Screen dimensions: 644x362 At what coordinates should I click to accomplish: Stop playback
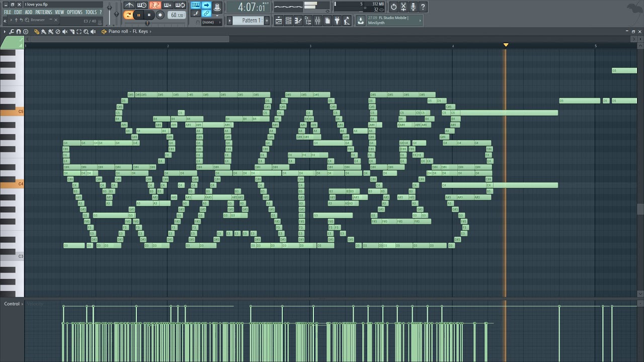coord(149,15)
